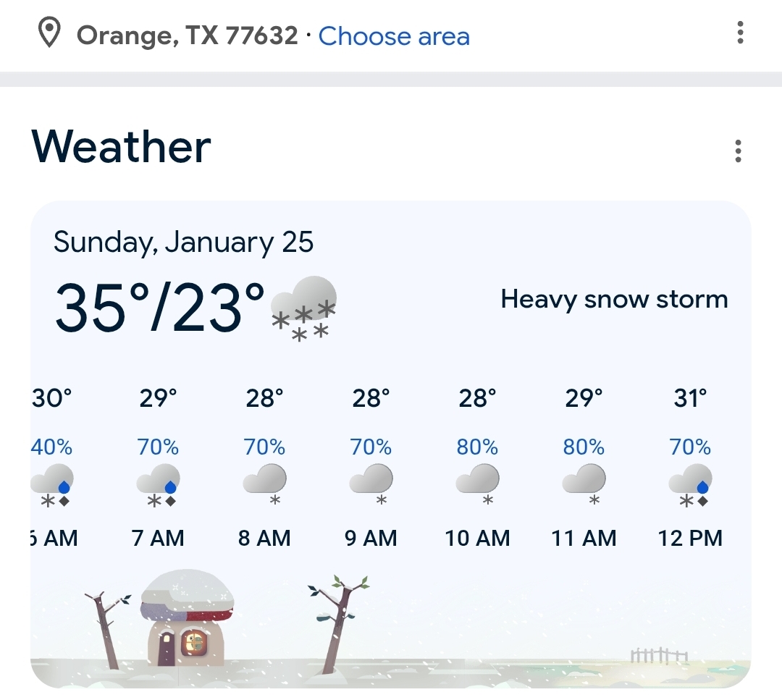Tap the 9 AM snow cloud icon
782x700 pixels.
point(371,484)
